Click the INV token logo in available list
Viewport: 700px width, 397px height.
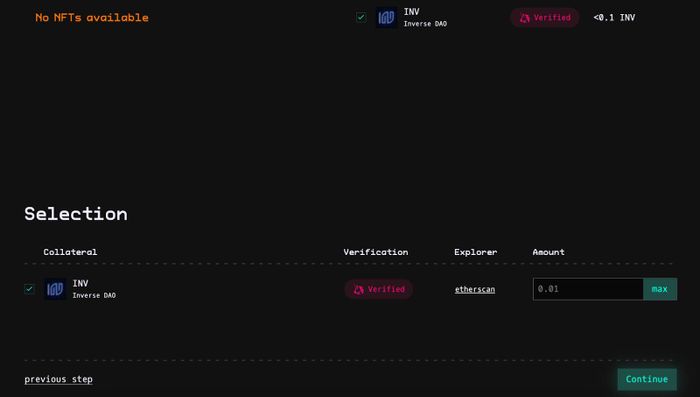pos(386,17)
